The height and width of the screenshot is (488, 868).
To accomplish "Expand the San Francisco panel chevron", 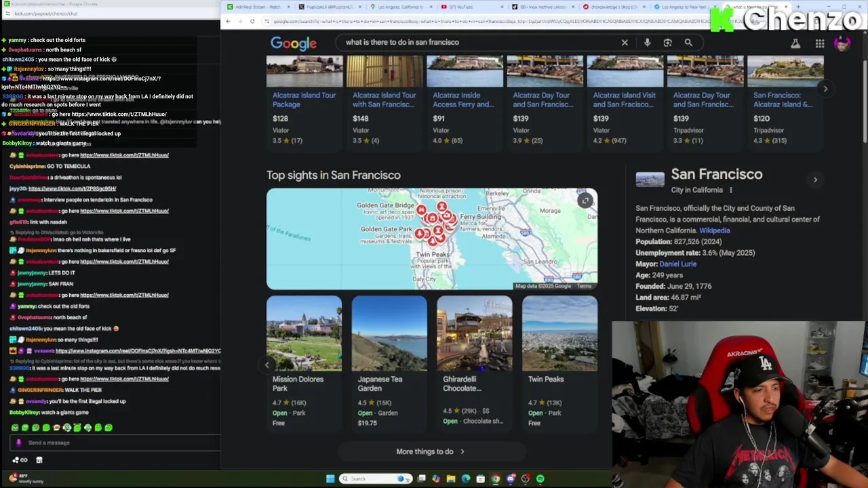I will [815, 180].
